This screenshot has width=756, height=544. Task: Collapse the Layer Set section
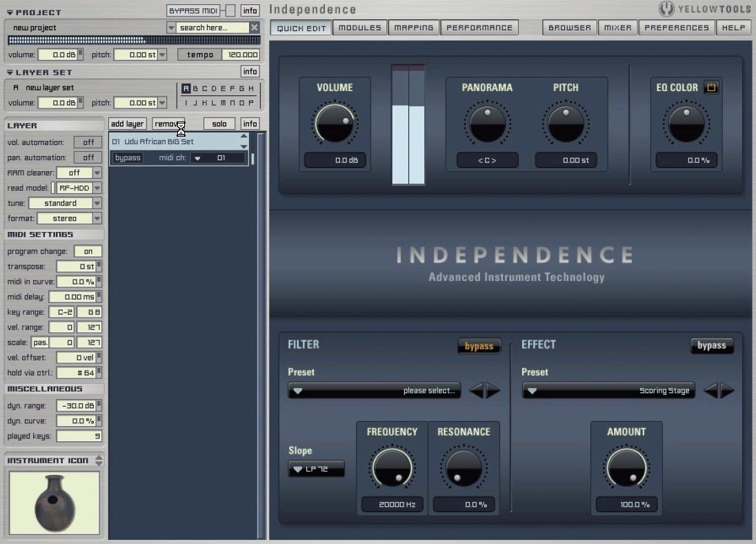point(10,72)
